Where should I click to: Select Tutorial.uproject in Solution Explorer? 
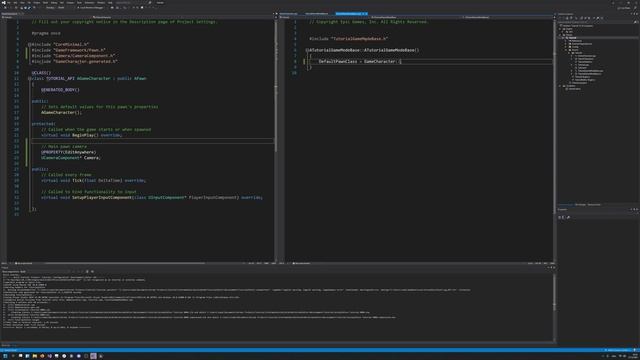click(x=580, y=83)
